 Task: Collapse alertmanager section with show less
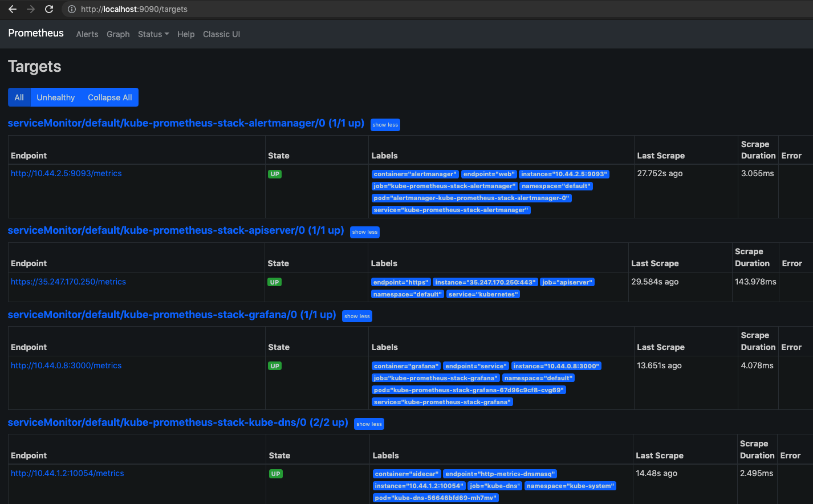pos(385,125)
